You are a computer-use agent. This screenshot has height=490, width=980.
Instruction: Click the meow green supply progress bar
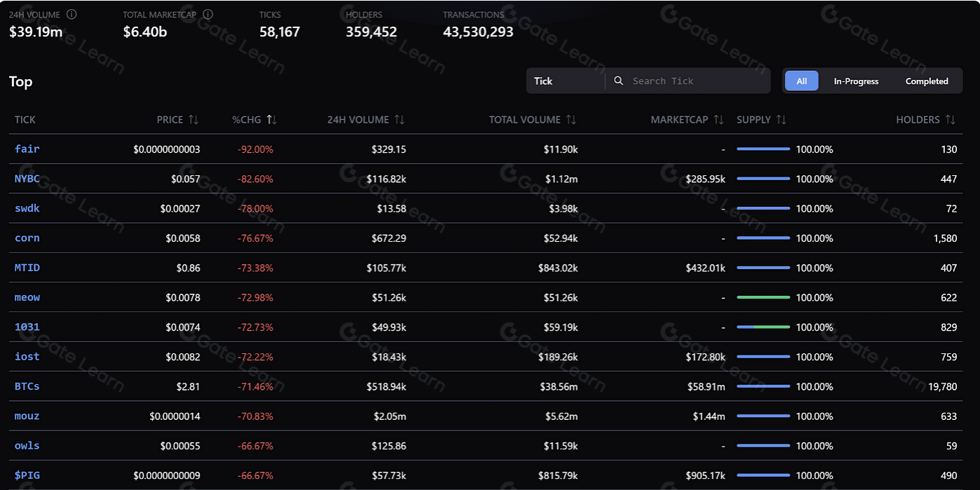(x=763, y=297)
